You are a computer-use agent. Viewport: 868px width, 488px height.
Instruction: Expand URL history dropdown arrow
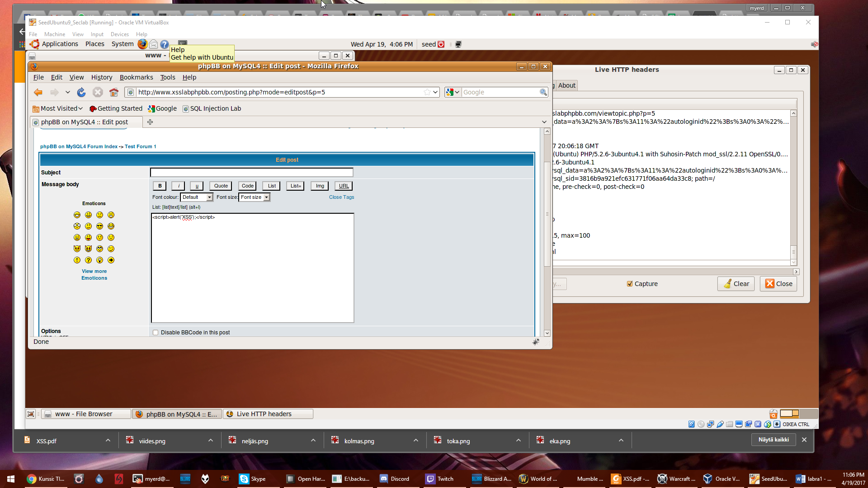pos(435,92)
